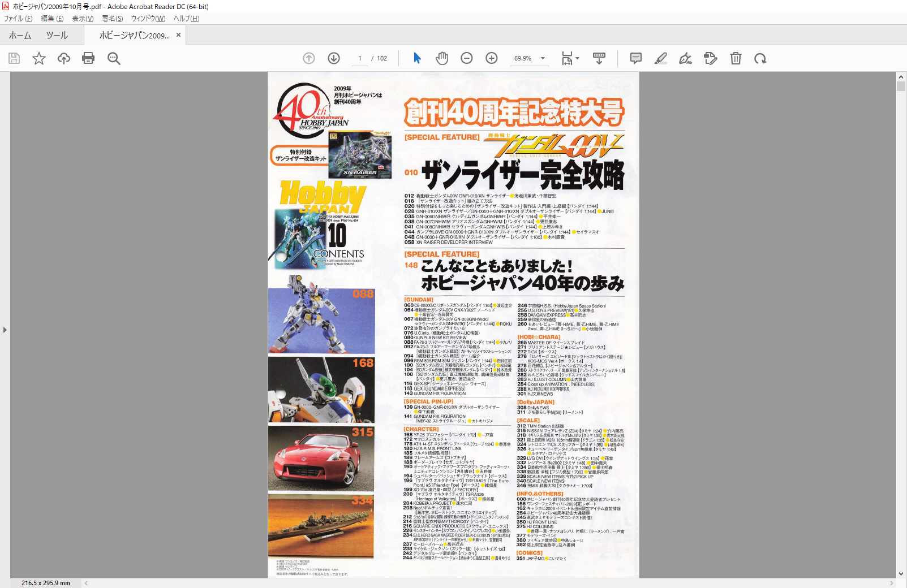
Task: Open the 署名 menu
Action: click(x=113, y=19)
